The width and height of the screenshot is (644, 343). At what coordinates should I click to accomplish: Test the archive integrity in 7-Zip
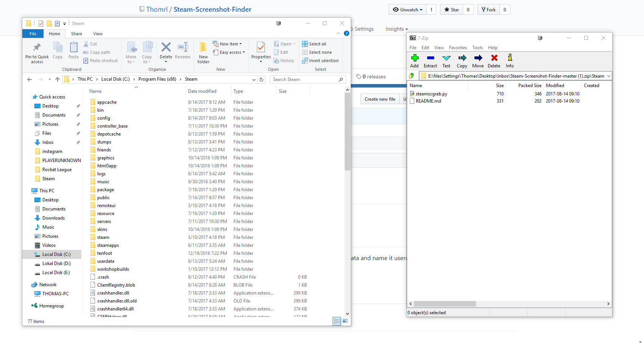(446, 60)
